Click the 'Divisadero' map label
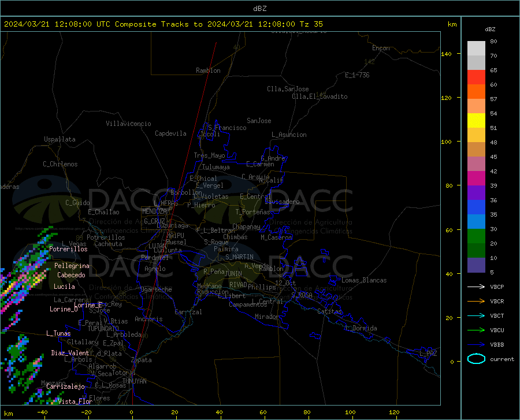Screen dimensions: 520x420 pos(282,202)
